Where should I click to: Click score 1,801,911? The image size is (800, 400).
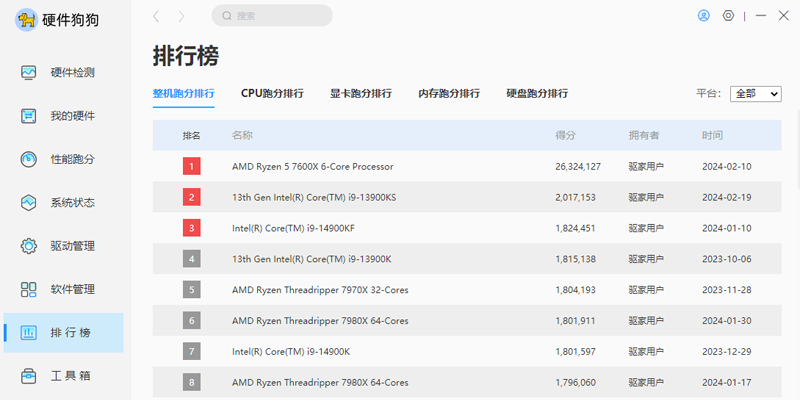coord(576,321)
